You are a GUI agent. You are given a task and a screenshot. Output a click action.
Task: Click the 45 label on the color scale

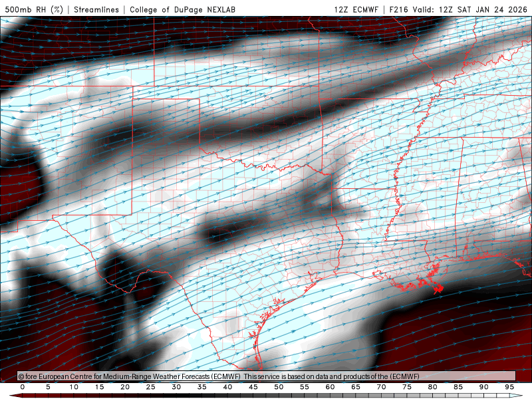point(253,387)
